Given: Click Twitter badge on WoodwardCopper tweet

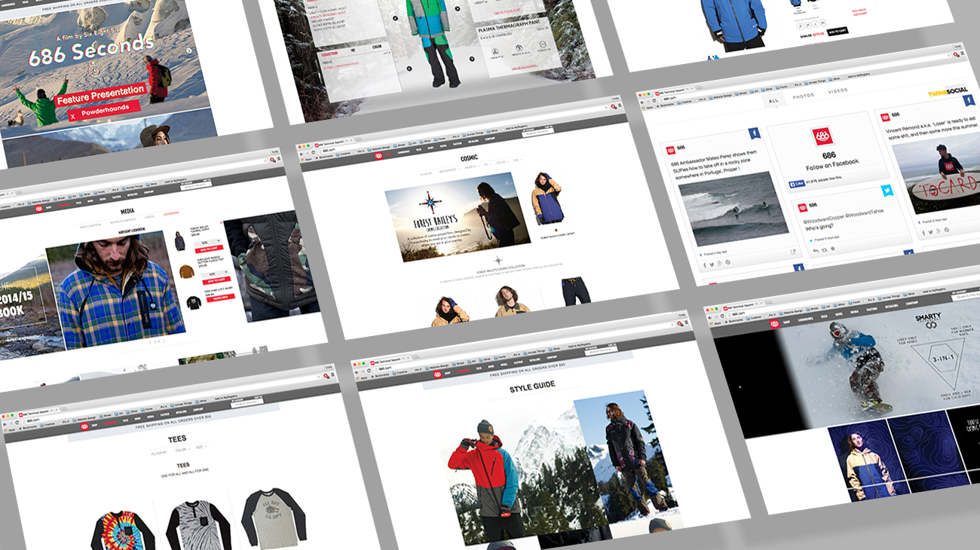Looking at the screenshot, I should coord(887,191).
